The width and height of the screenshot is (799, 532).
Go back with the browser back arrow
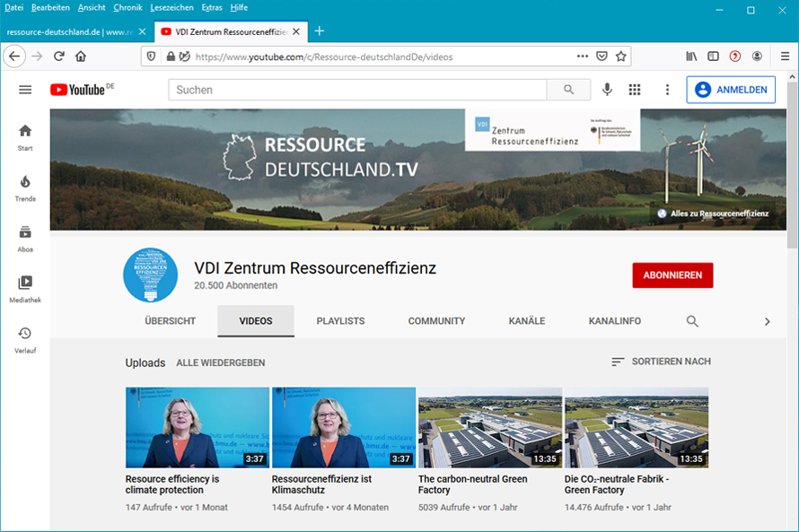pos(14,57)
